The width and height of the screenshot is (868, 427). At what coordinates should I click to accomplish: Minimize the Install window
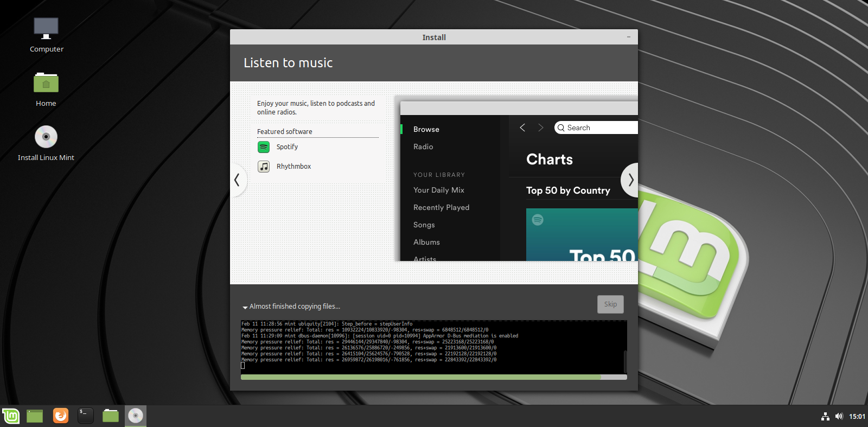click(x=629, y=37)
